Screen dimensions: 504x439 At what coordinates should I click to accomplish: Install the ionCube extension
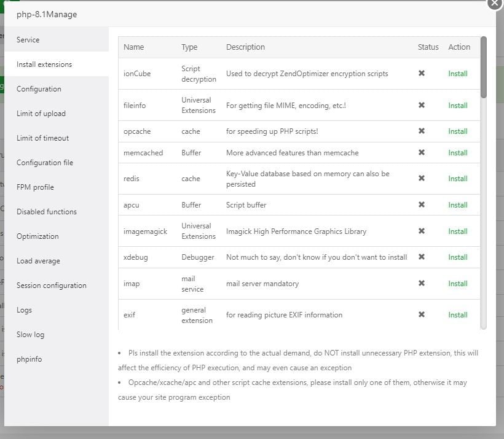(x=458, y=74)
